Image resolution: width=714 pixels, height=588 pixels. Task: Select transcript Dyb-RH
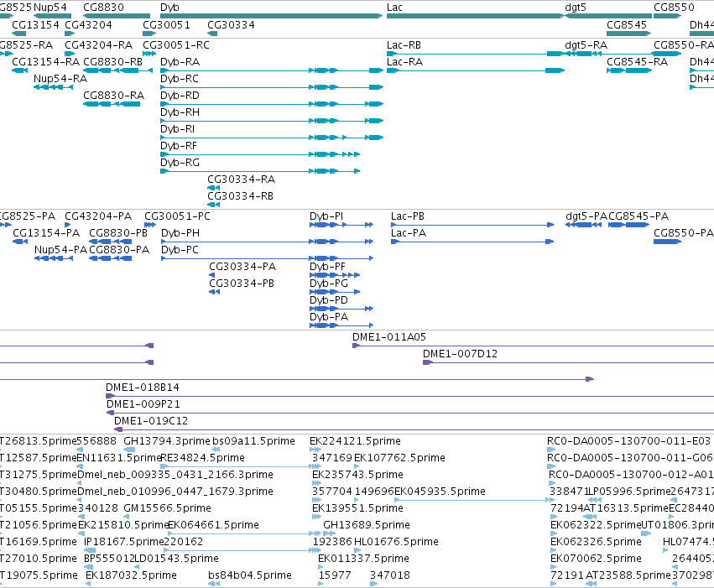click(x=180, y=112)
